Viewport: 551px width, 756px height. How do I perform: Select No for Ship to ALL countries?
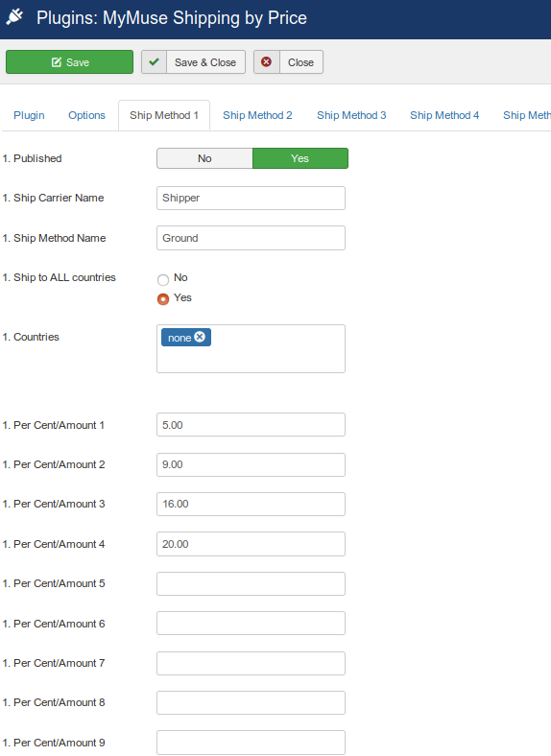coord(163,279)
